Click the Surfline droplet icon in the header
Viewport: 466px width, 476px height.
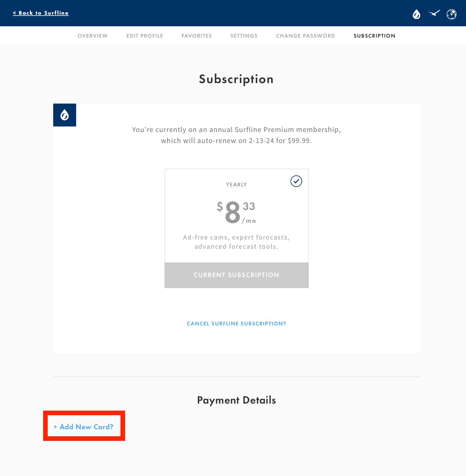coord(416,14)
